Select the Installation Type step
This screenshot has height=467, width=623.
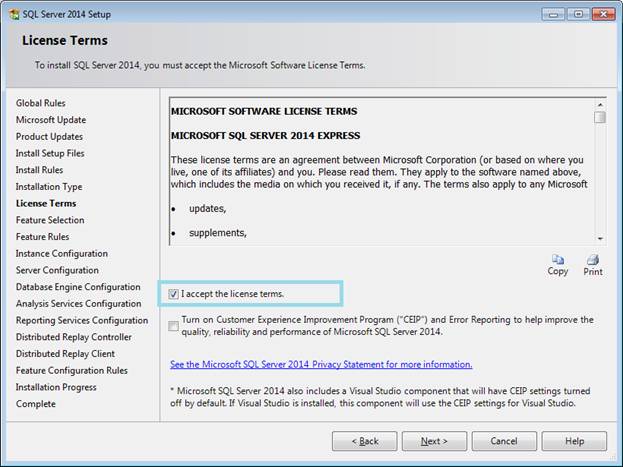[x=49, y=186]
